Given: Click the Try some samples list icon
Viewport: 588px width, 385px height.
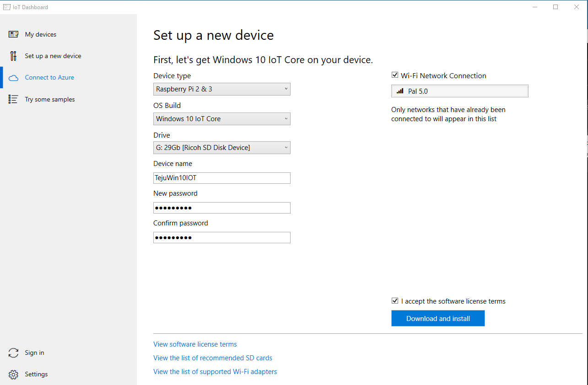Looking at the screenshot, I should 13,99.
